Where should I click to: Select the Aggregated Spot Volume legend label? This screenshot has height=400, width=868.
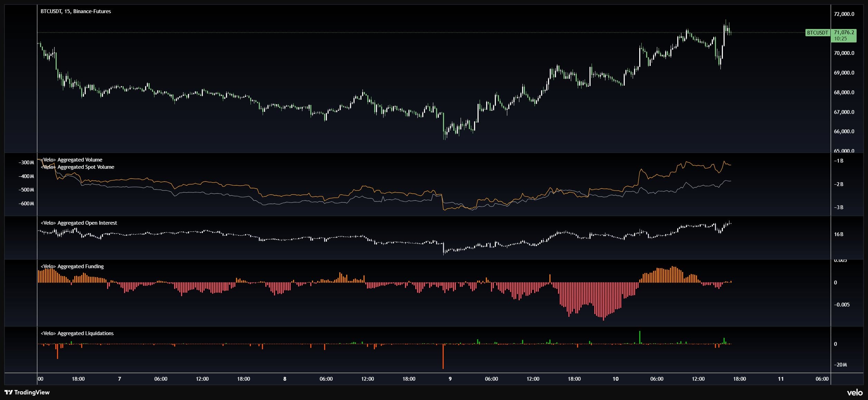tap(78, 167)
